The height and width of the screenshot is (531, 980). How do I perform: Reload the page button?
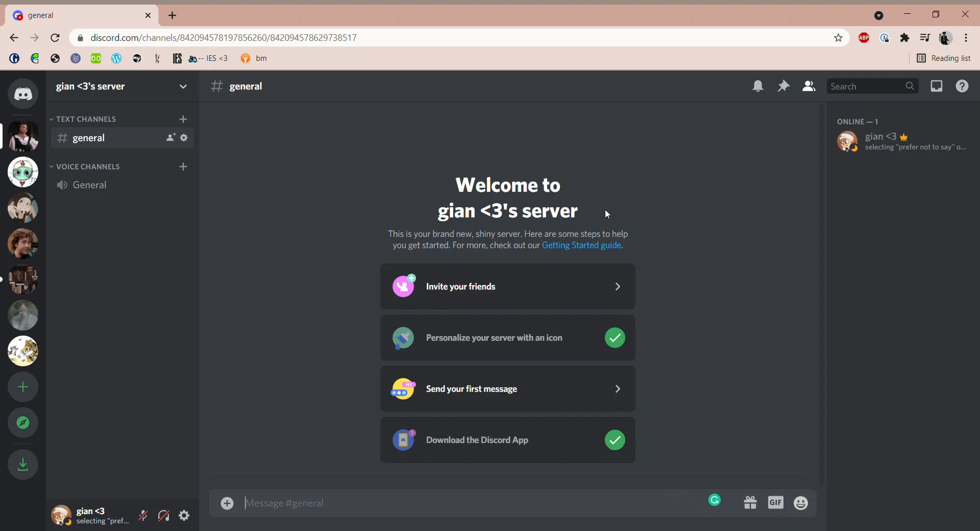coord(55,38)
